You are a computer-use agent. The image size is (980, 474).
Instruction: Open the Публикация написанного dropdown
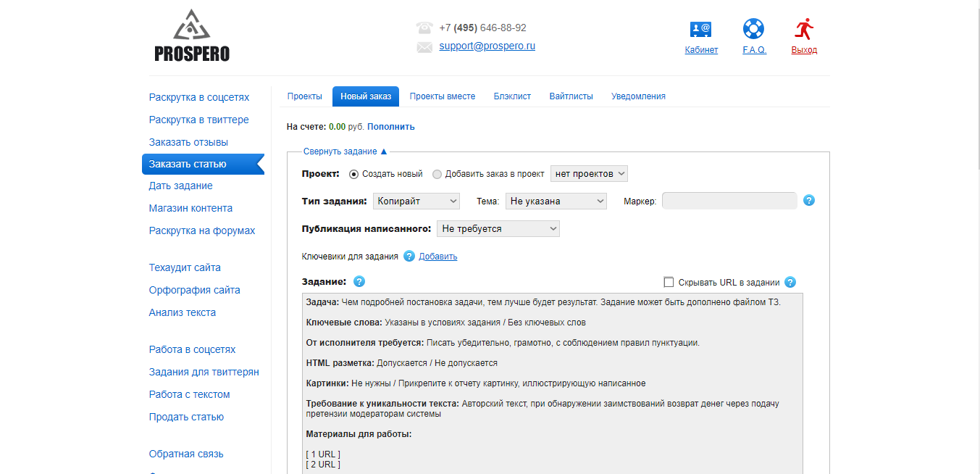click(498, 228)
